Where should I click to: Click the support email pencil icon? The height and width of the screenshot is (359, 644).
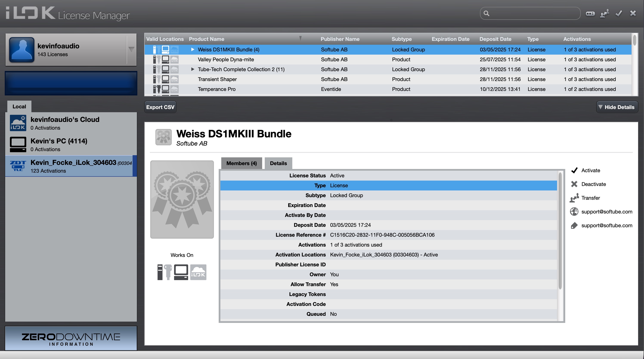tap(574, 226)
